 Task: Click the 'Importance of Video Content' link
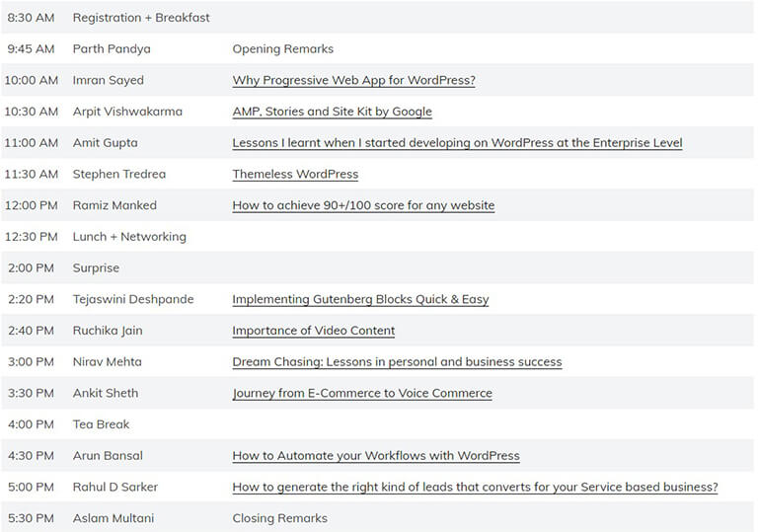314,331
